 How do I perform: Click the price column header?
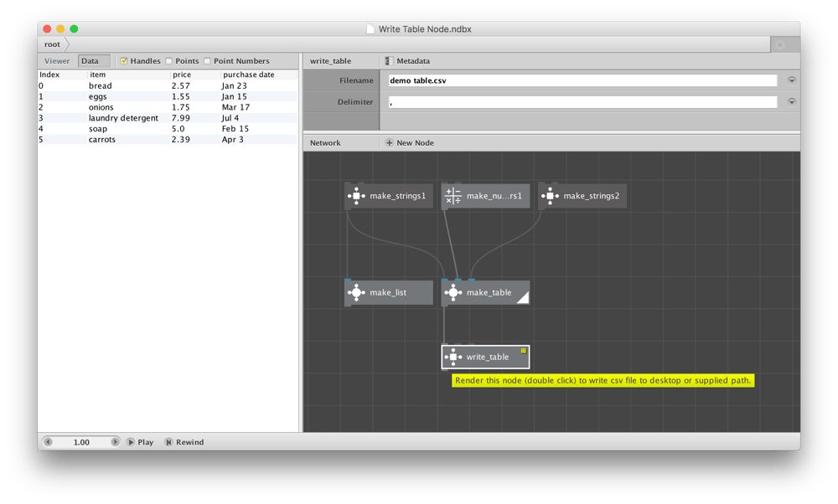[x=182, y=75]
